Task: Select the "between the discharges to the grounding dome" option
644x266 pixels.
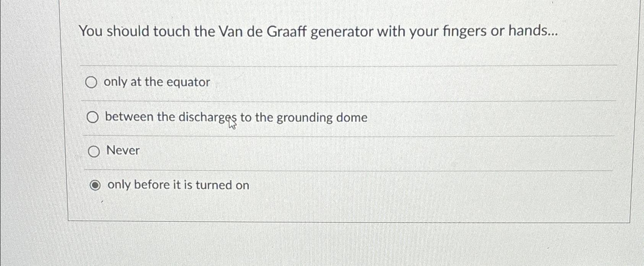Action: click(92, 118)
